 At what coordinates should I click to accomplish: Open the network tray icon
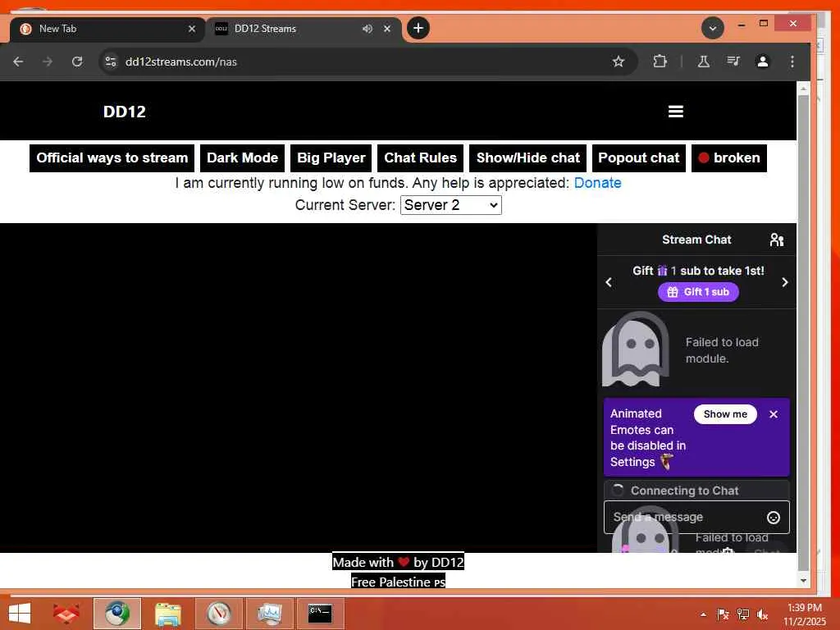click(743, 614)
